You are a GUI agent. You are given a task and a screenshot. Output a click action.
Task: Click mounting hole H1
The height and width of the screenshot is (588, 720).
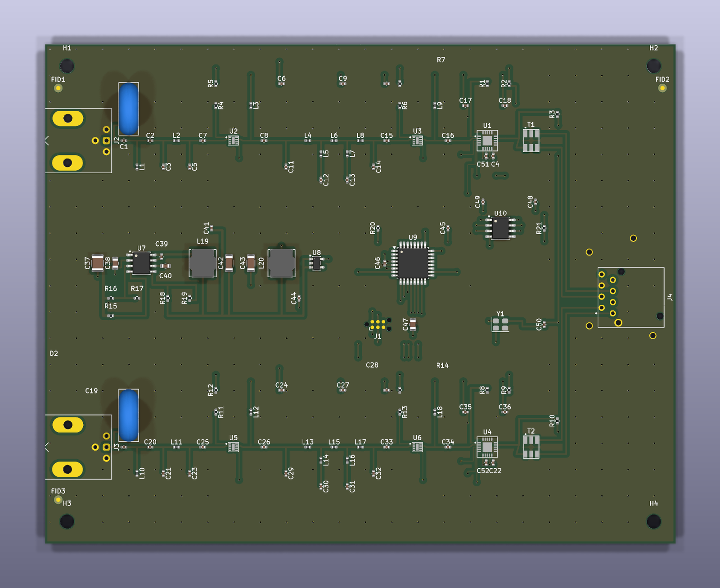[x=67, y=66]
